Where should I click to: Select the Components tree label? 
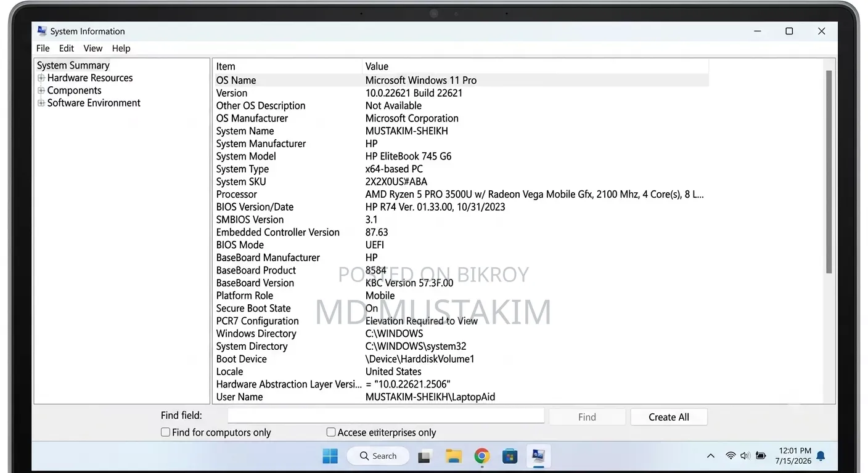[74, 91]
